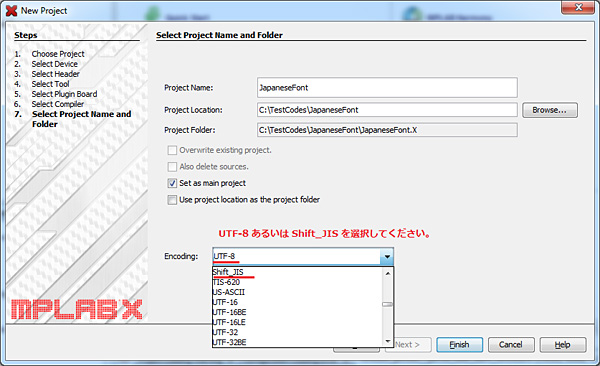600x366 pixels.
Task: Click step 4 Select Tool
Action: click(50, 84)
